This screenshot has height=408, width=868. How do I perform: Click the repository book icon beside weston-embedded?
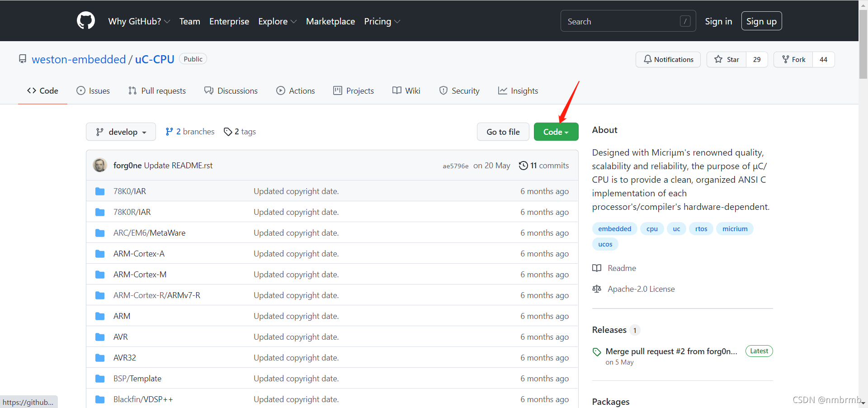point(23,59)
